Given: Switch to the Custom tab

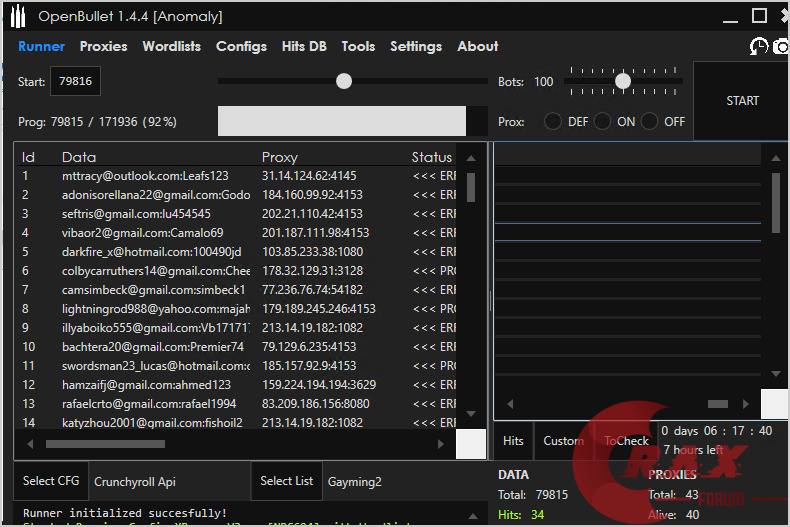Looking at the screenshot, I should [x=563, y=441].
